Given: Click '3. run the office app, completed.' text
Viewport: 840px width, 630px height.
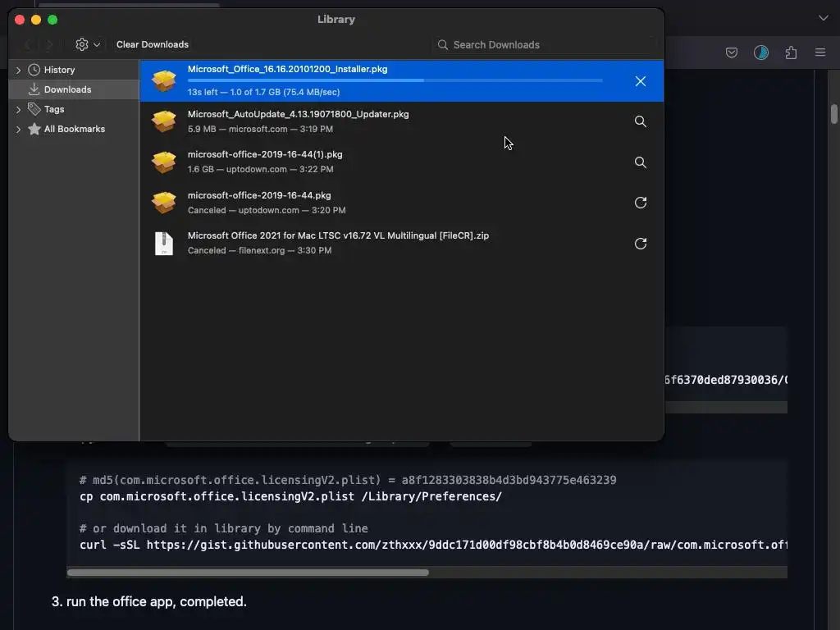Looking at the screenshot, I should click(149, 601).
